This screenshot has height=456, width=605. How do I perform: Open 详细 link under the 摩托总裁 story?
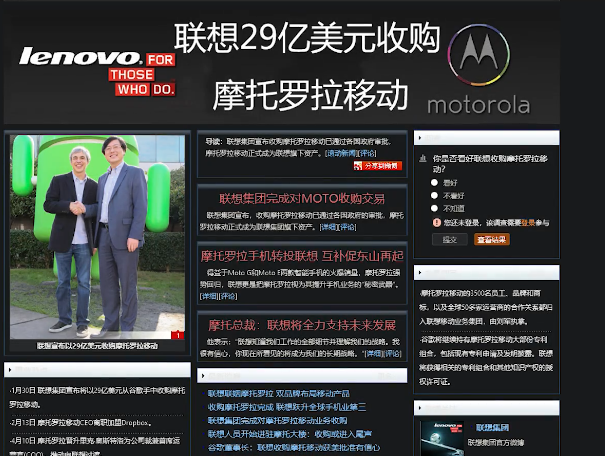pyautogui.click(x=373, y=353)
